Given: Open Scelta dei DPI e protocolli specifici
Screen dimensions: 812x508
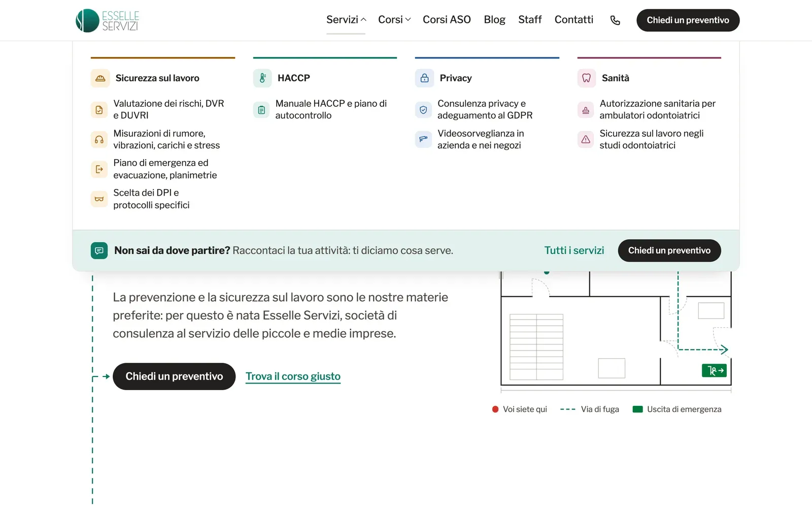Looking at the screenshot, I should pos(151,199).
